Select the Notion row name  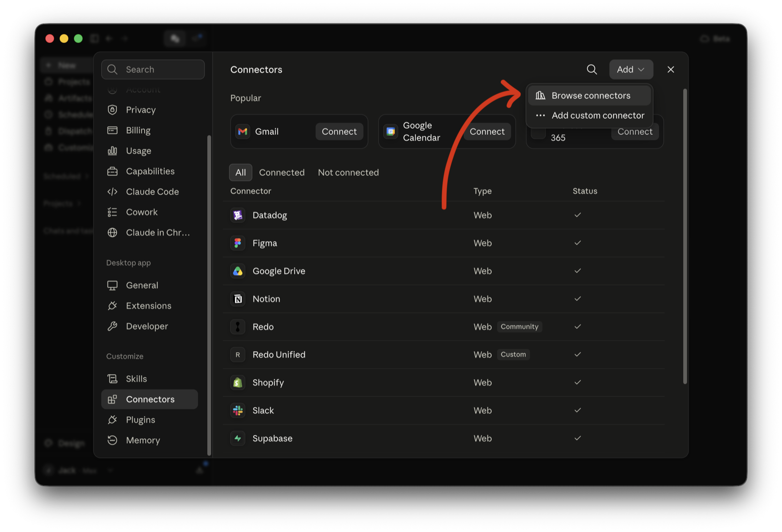[266, 299]
